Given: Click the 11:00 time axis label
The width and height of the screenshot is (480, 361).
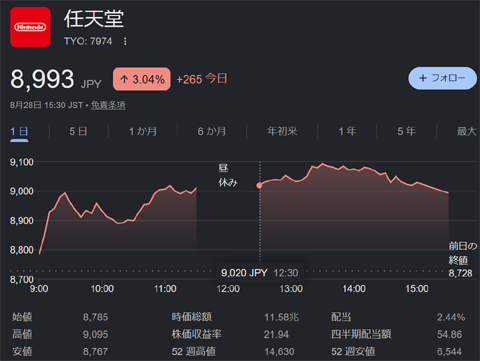Looking at the screenshot, I should tap(165, 289).
